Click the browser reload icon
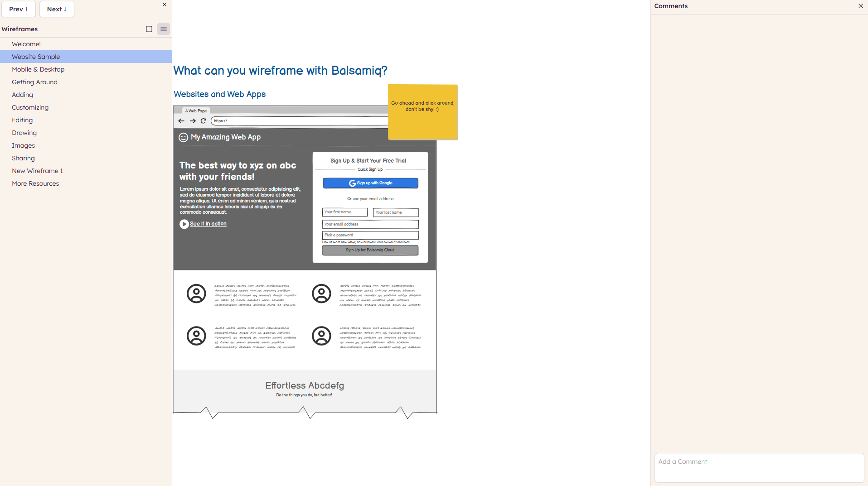The width and height of the screenshot is (868, 486). click(204, 121)
